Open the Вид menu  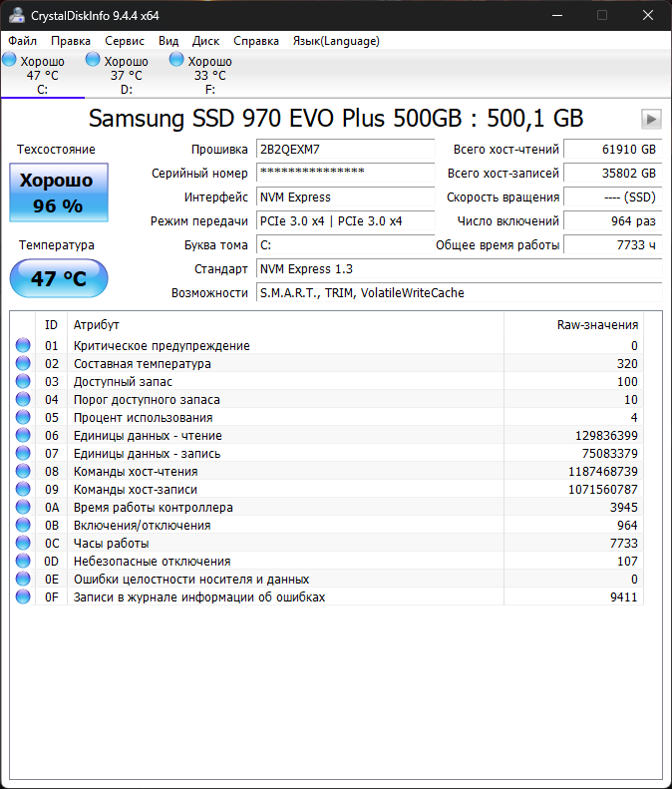tap(168, 41)
